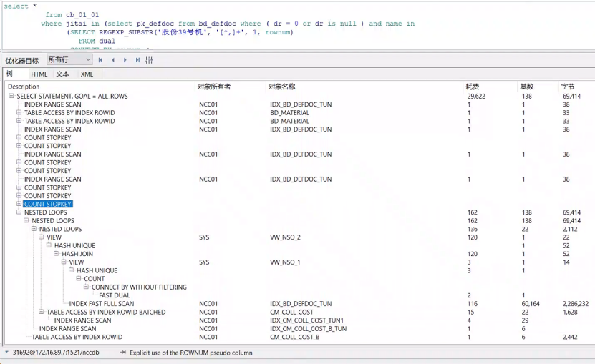The image size is (595, 364).
Task: Go to previous operation in plan
Action: coord(113,60)
